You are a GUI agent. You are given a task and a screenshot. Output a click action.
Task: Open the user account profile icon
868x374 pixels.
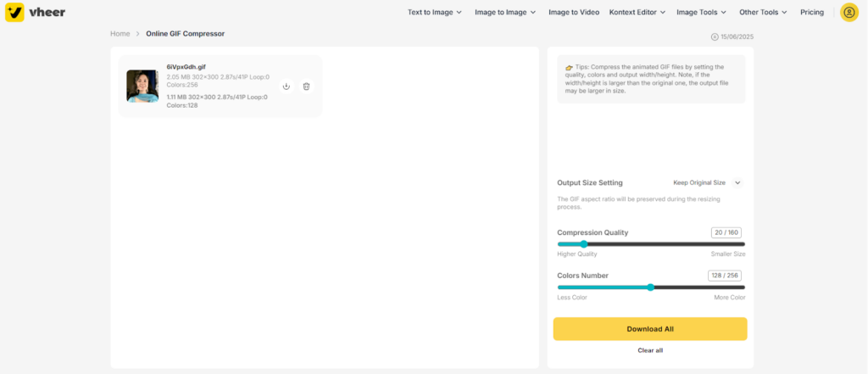849,13
